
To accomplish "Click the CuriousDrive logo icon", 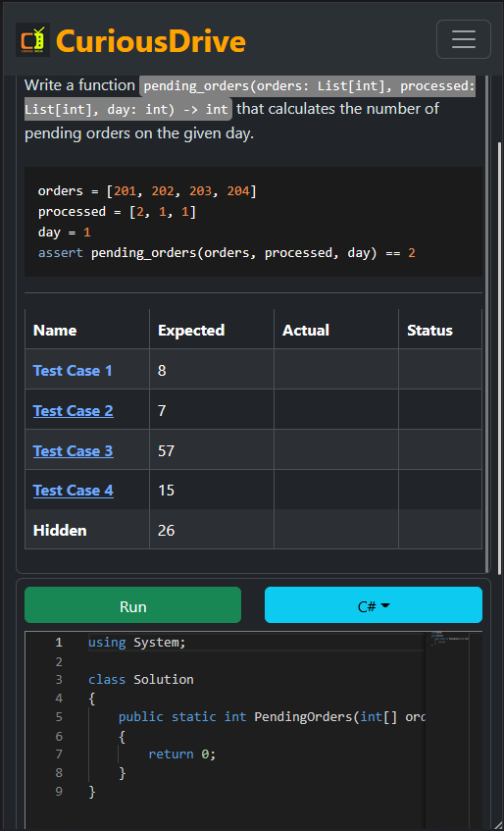I will pyautogui.click(x=32, y=40).
